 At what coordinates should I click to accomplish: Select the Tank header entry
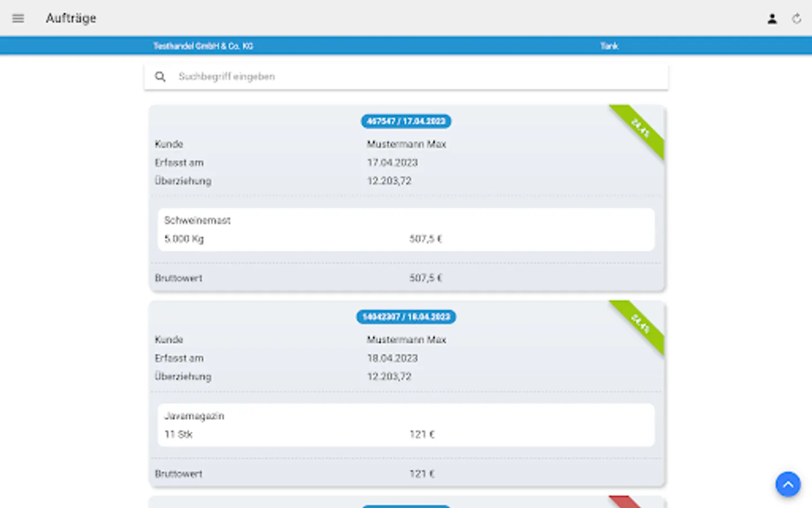point(609,46)
